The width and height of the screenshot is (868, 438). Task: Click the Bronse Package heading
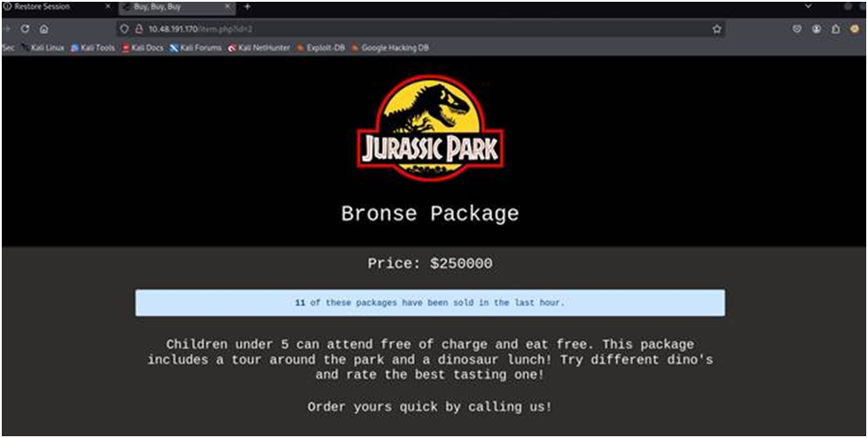430,214
